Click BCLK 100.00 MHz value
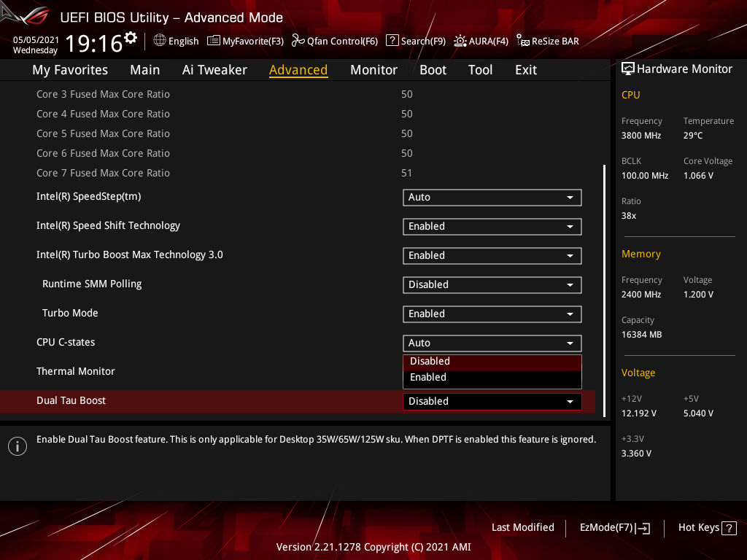747x560 pixels. click(645, 176)
